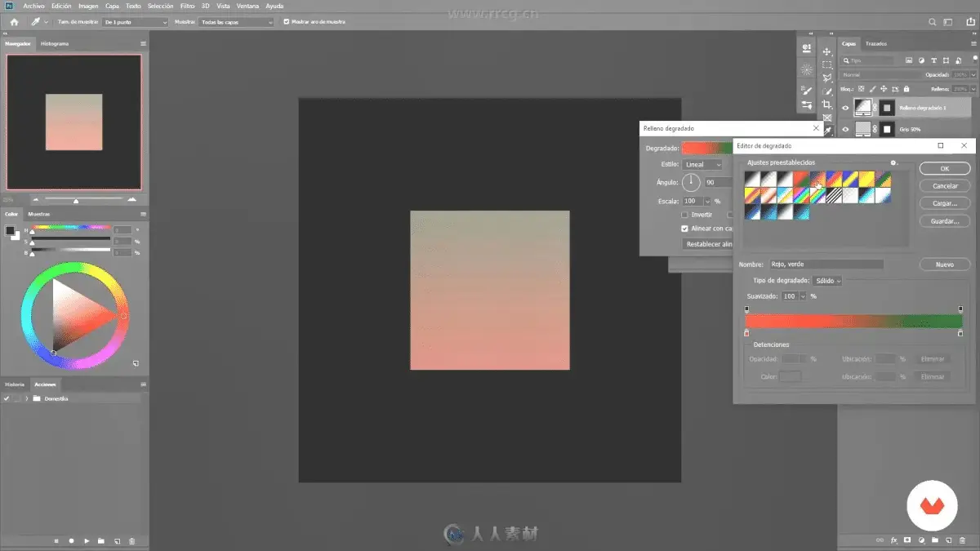Switch to the Historia tab
This screenshot has width=980, height=551.
tap(16, 384)
